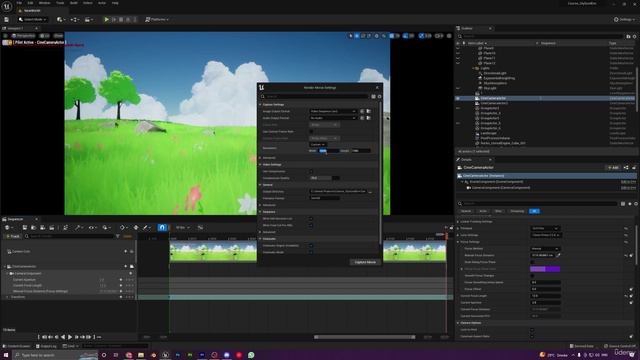The image size is (640, 360).
Task: Collapse the Cinematic section in Render Movie Settings
Action: (260, 239)
